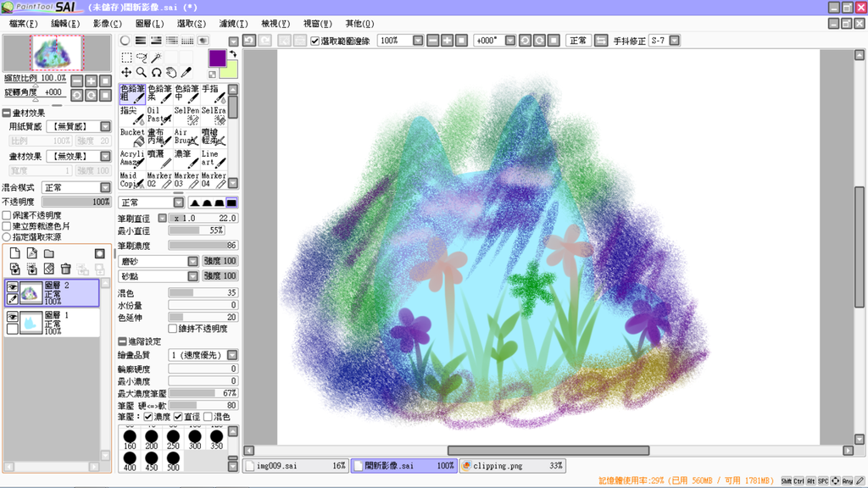Swap foreground and background colors arrow
The width and height of the screenshot is (868, 488).
(233, 53)
